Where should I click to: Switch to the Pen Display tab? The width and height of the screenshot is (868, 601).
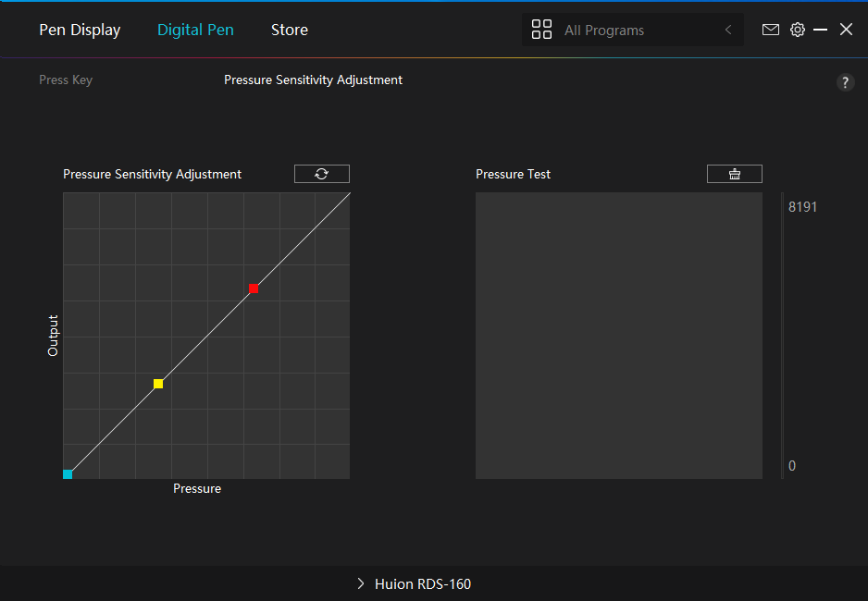(x=80, y=30)
